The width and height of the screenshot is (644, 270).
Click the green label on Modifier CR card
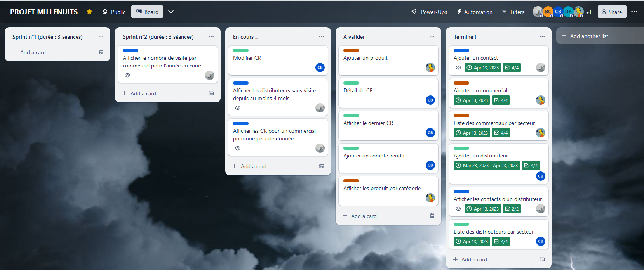[241, 50]
